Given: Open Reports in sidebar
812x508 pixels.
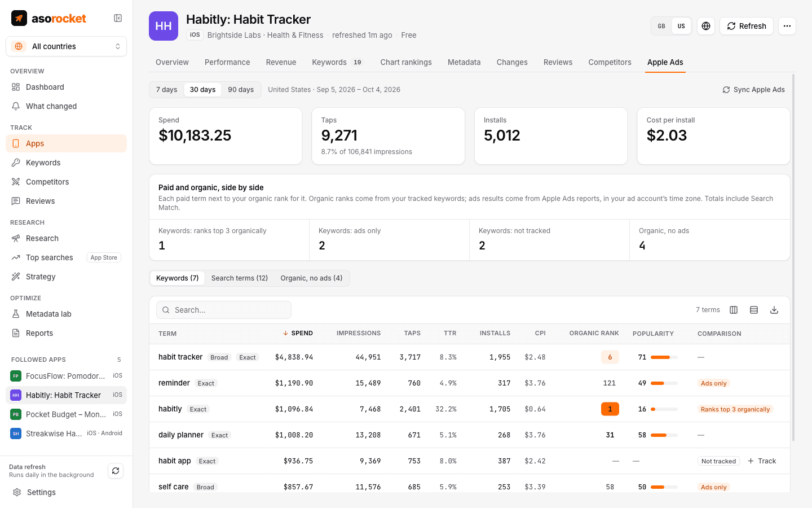Looking at the screenshot, I should point(66,333).
